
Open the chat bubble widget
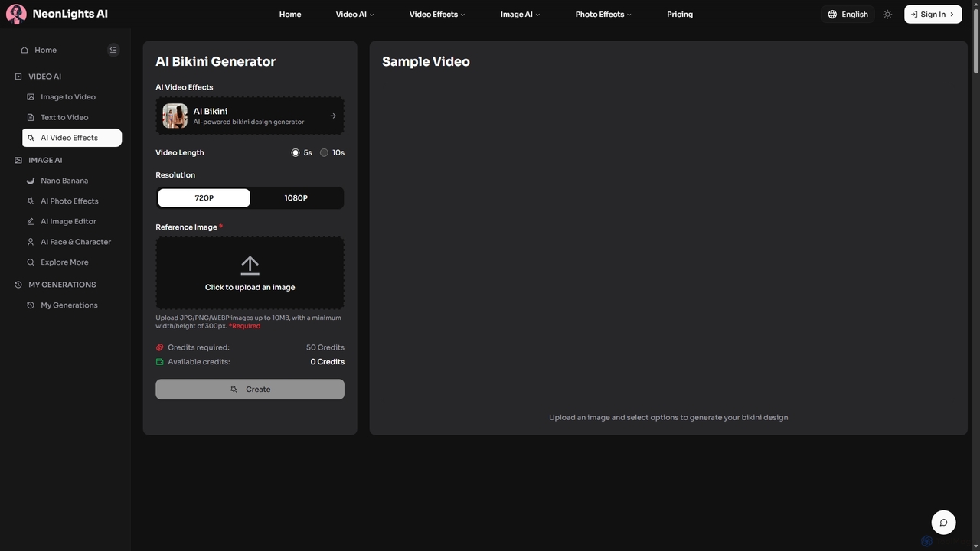tap(944, 523)
